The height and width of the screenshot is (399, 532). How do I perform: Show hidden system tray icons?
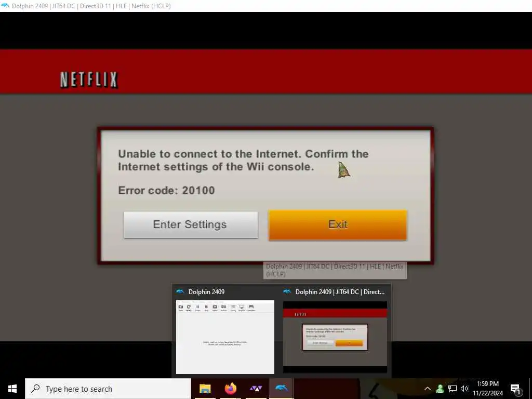[x=428, y=389]
